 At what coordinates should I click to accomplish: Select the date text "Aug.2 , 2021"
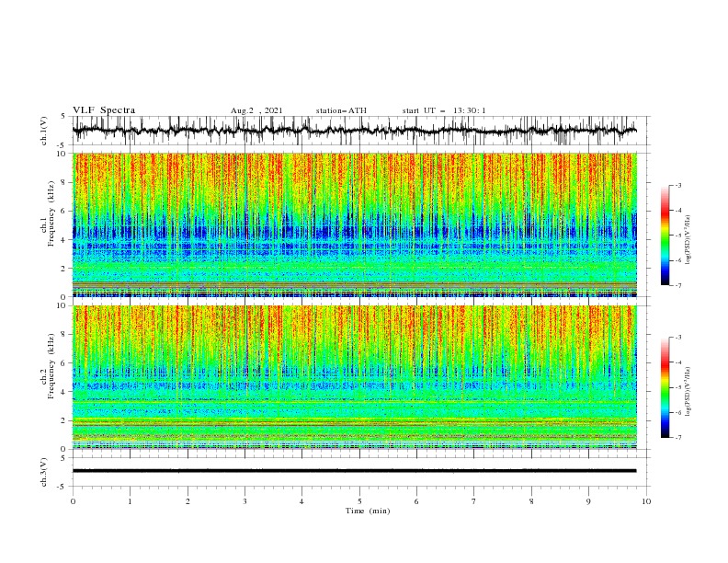(256, 110)
